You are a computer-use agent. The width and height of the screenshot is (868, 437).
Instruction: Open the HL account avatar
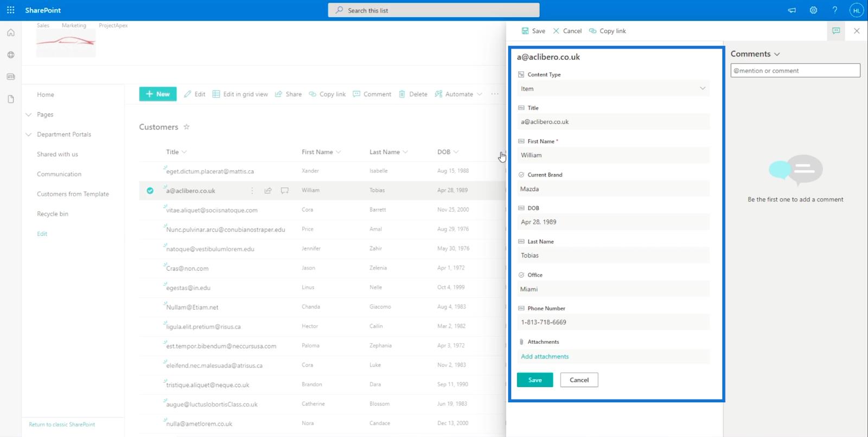coord(856,10)
